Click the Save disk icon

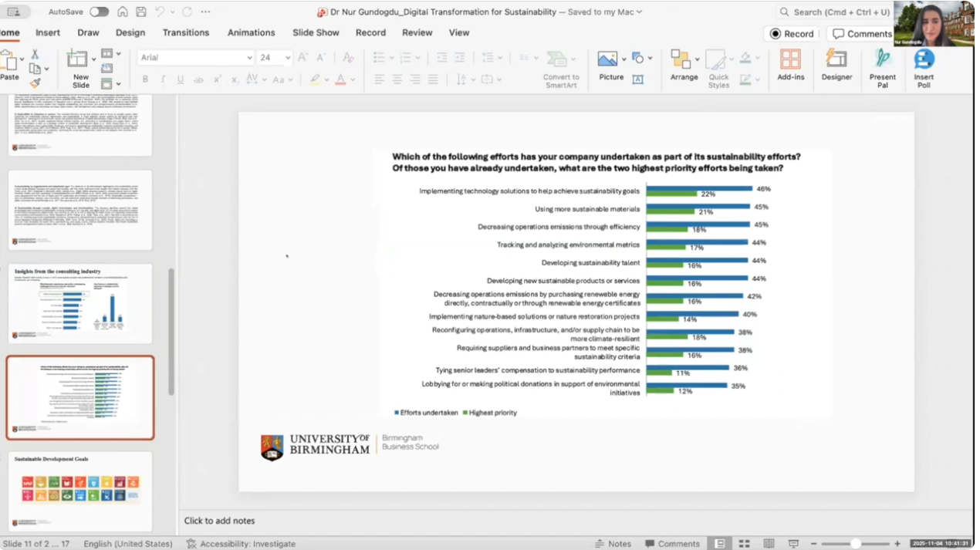[141, 12]
